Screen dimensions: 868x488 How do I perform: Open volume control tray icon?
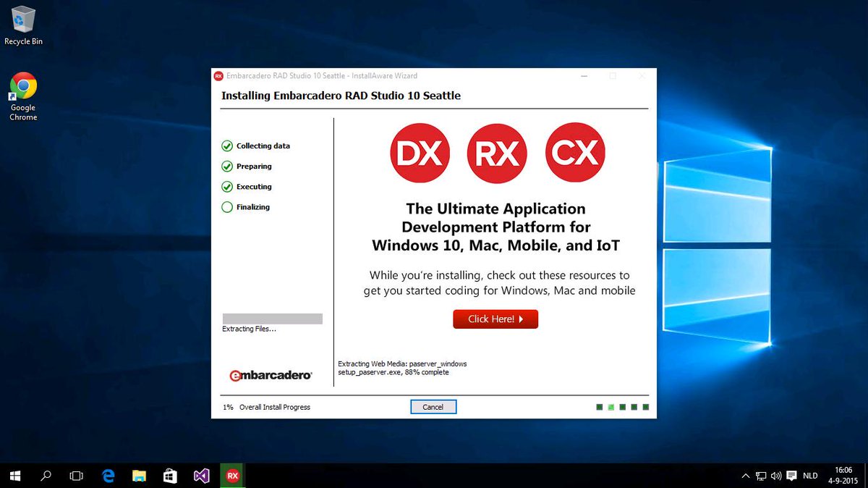[x=776, y=476]
